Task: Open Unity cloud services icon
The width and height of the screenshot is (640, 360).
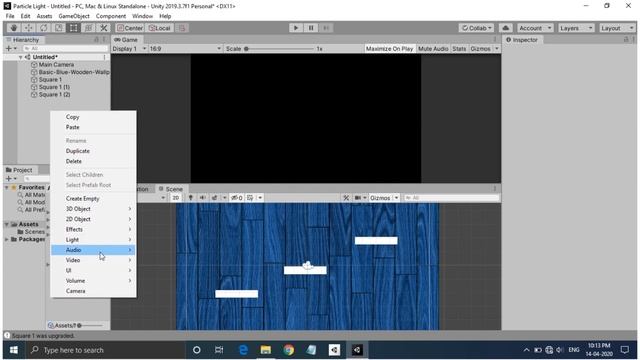Action: (x=505, y=28)
